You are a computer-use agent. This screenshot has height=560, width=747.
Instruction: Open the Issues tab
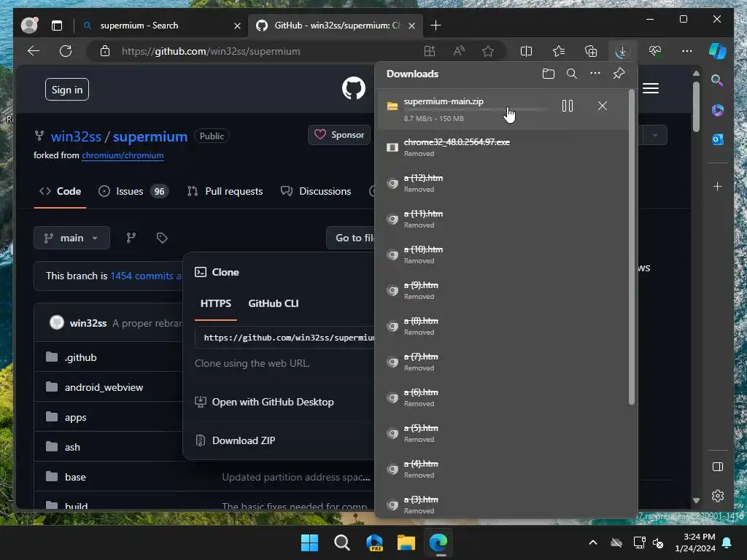(133, 192)
